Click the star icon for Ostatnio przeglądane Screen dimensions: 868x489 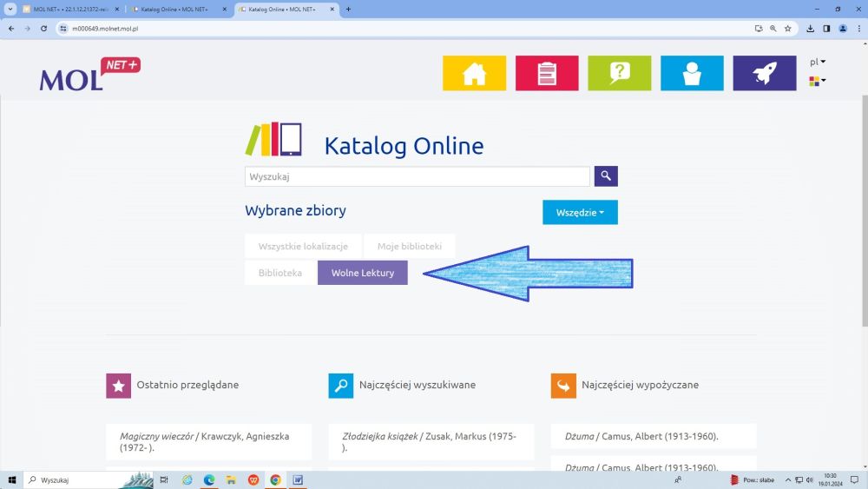tap(118, 386)
